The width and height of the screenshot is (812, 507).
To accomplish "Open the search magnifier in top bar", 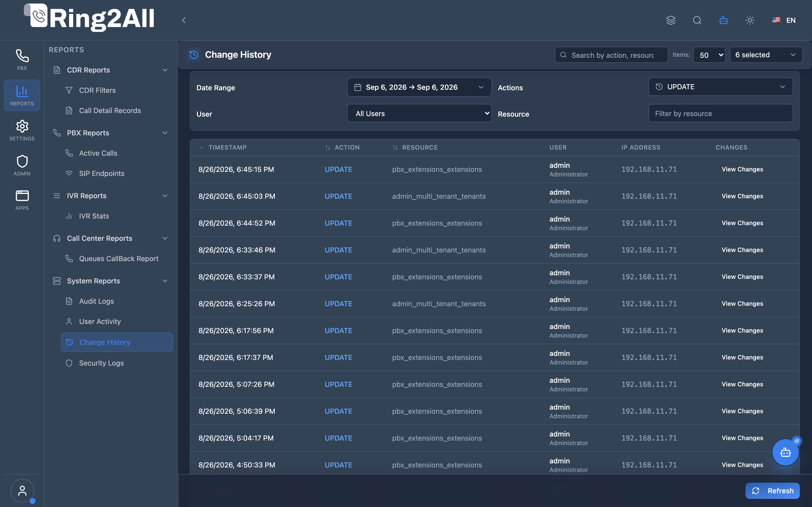I will coord(697,20).
